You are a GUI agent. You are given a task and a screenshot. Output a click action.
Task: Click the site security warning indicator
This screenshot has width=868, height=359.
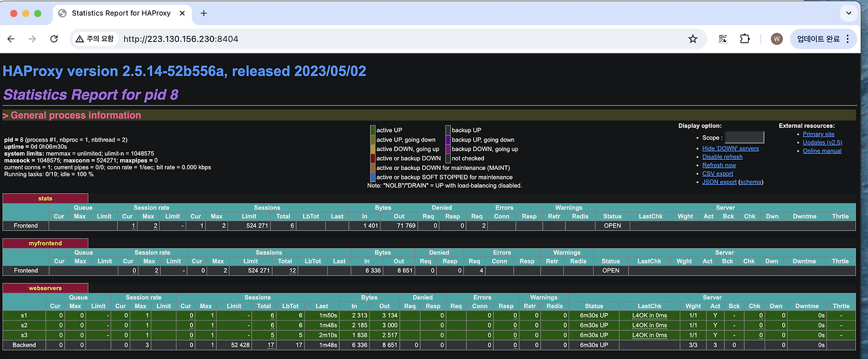pyautogui.click(x=95, y=39)
